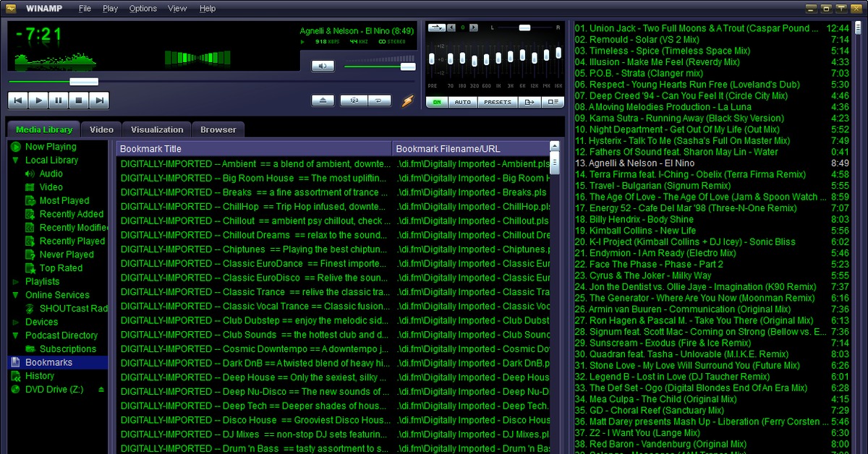This screenshot has width=868, height=454.
Task: Click the Subscriptions folder icon
Action: click(x=30, y=349)
